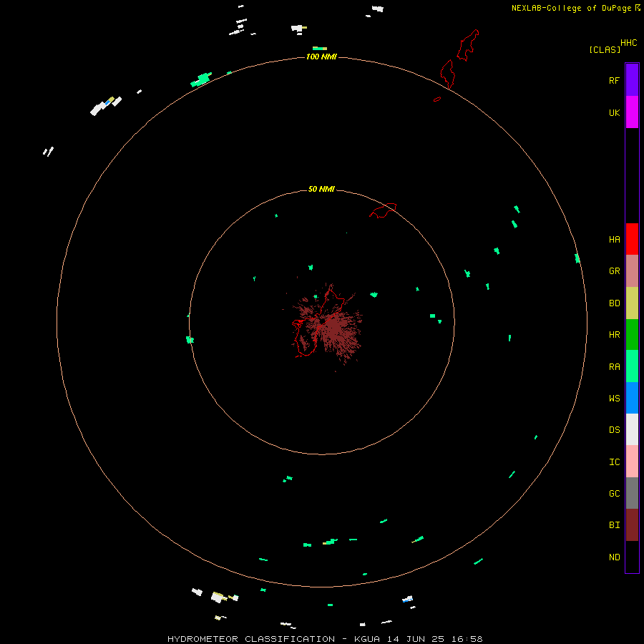Click the IC pink legend swatch

tap(632, 462)
